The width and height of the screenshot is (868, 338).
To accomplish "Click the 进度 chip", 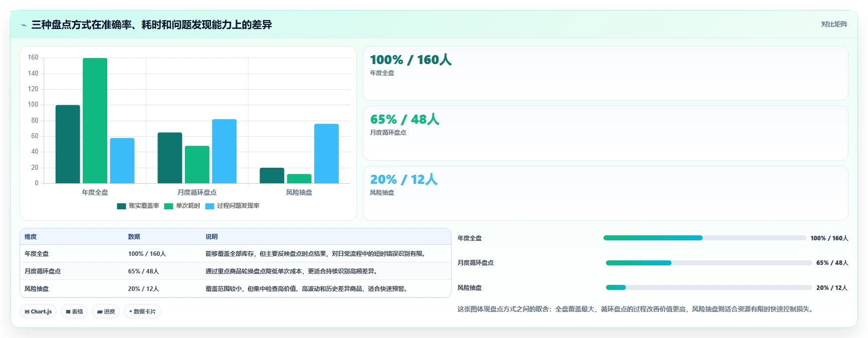I will [x=106, y=311].
